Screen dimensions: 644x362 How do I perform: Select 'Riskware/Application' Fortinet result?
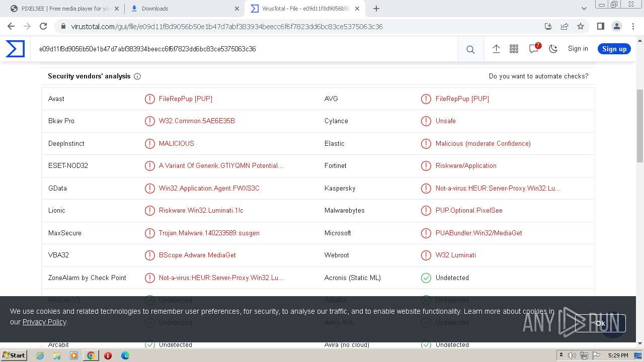(x=466, y=166)
